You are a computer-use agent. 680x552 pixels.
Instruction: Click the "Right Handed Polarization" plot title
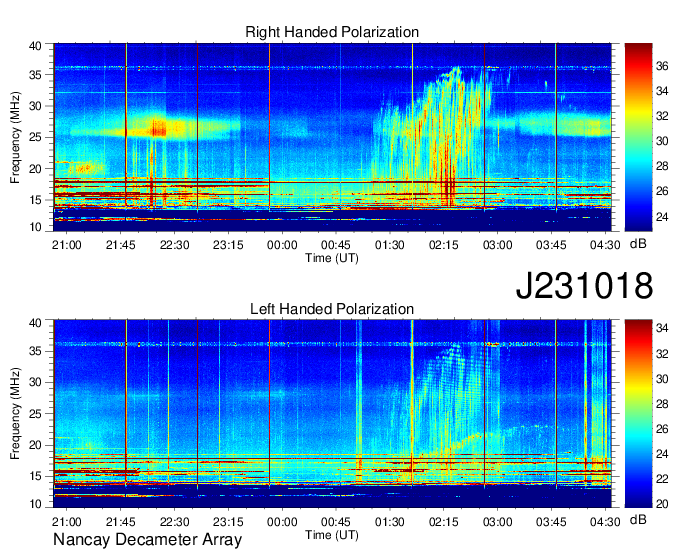click(332, 32)
